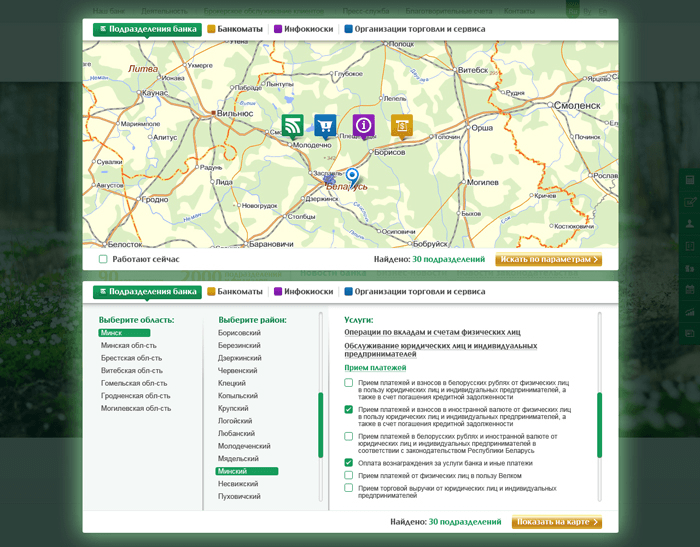Open the calendar icon in right sidebar
700x547 pixels.
coord(690,289)
